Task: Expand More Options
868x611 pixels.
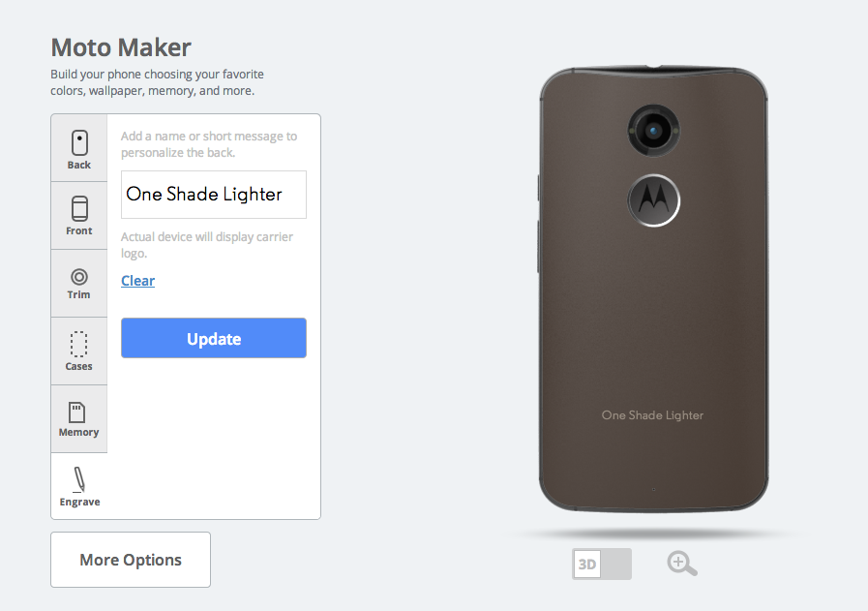Action: coord(131,560)
